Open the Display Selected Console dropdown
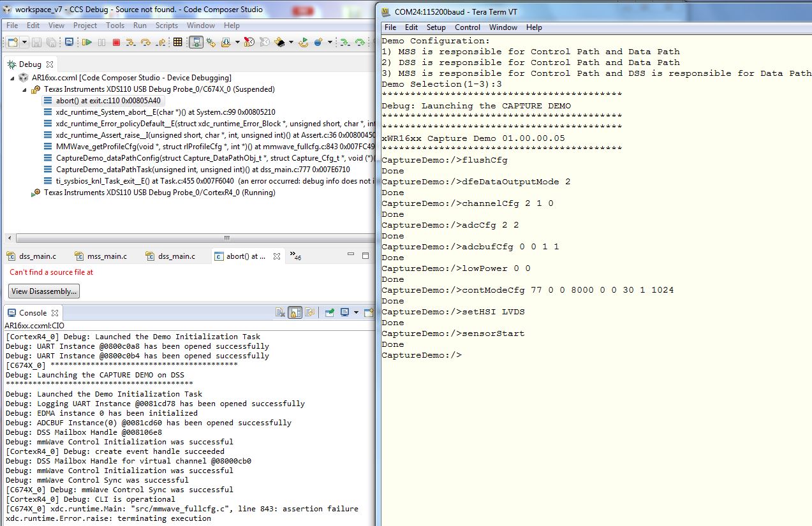The width and height of the screenshot is (812, 526). click(x=356, y=312)
